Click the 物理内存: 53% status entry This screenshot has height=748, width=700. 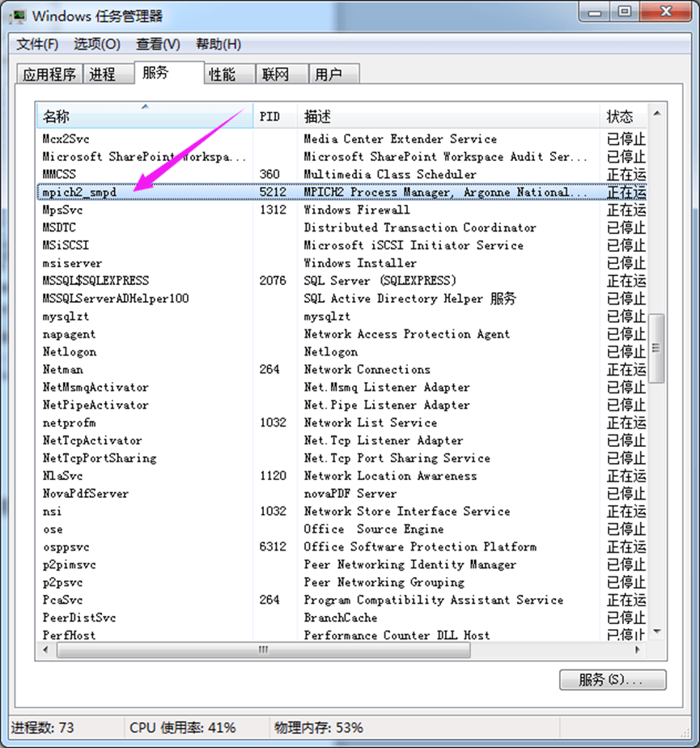[x=319, y=728]
